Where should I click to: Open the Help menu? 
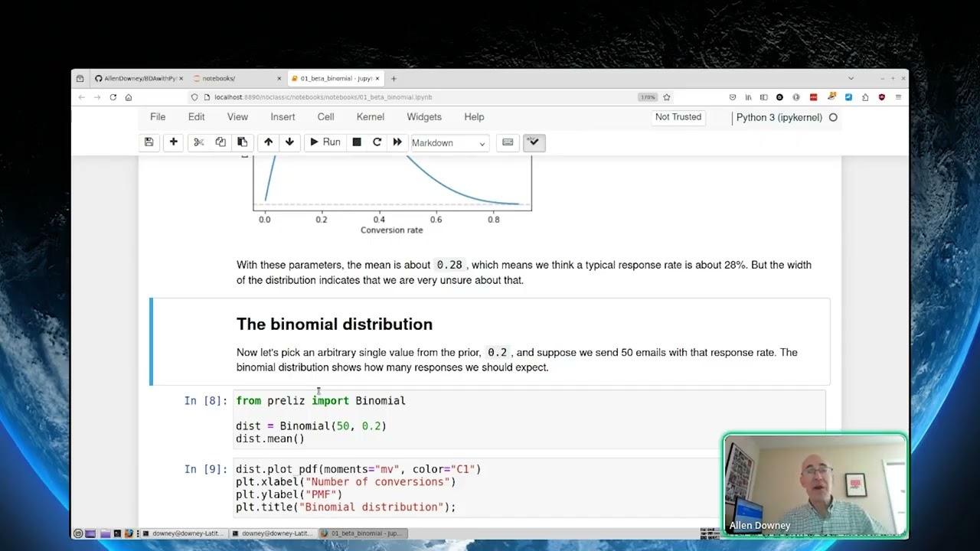(x=474, y=117)
